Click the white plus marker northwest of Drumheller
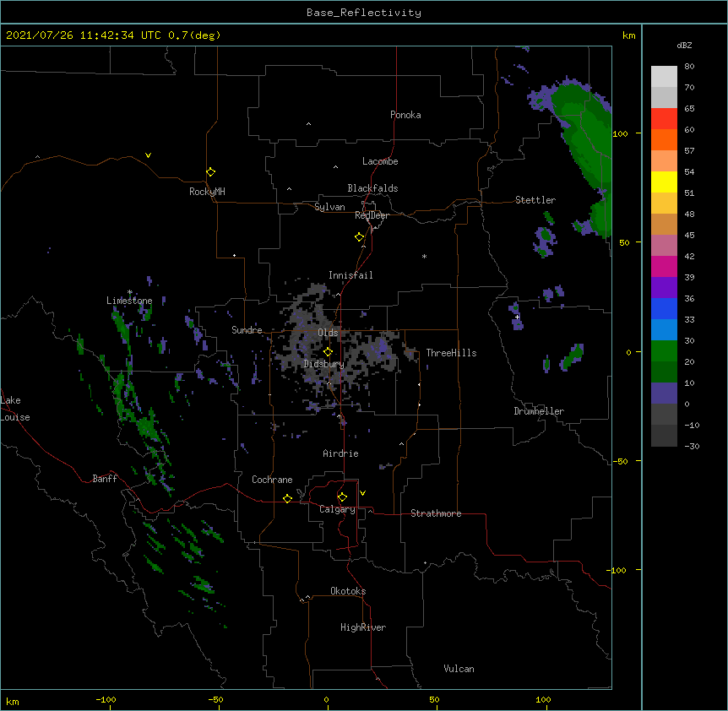 coord(517,317)
